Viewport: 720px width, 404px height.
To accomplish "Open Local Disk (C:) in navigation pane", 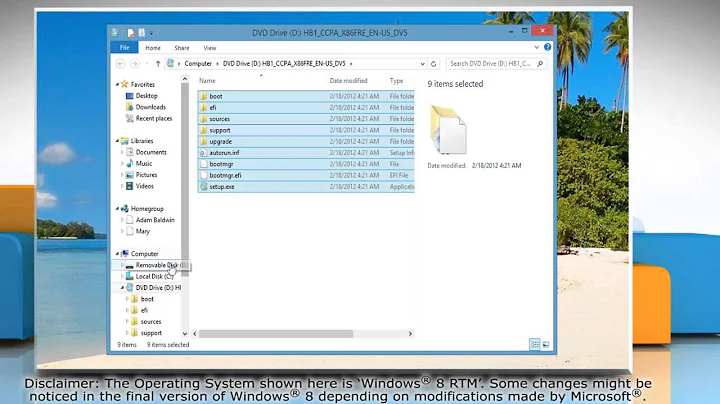I will point(154,276).
